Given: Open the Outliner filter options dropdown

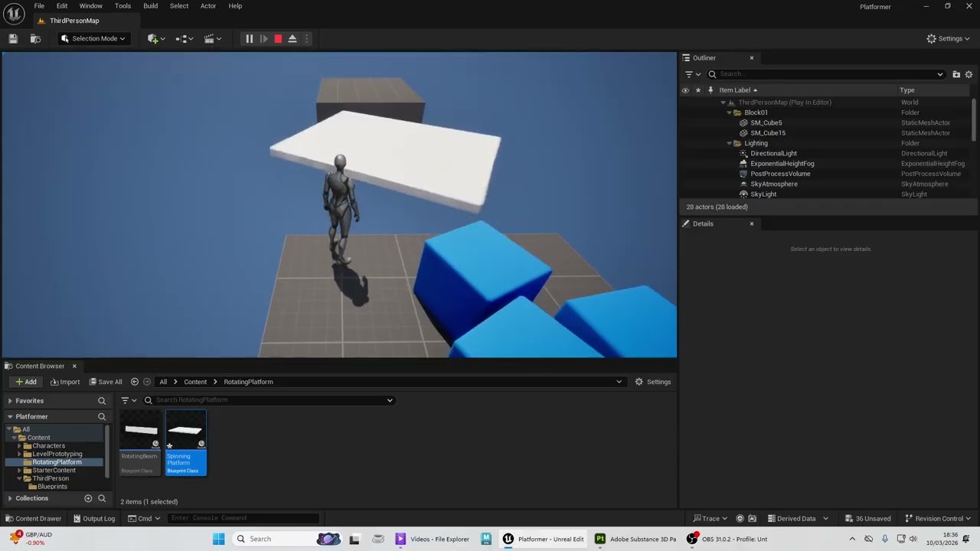Looking at the screenshot, I should [692, 74].
